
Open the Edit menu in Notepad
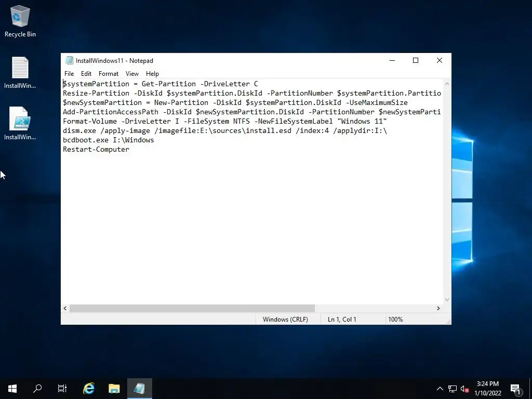pyautogui.click(x=86, y=74)
